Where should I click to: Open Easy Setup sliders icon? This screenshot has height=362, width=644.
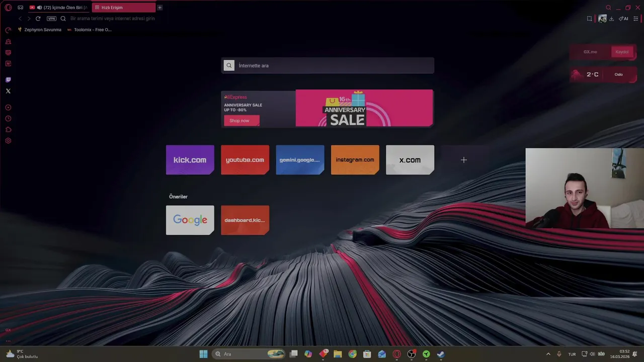(x=635, y=19)
